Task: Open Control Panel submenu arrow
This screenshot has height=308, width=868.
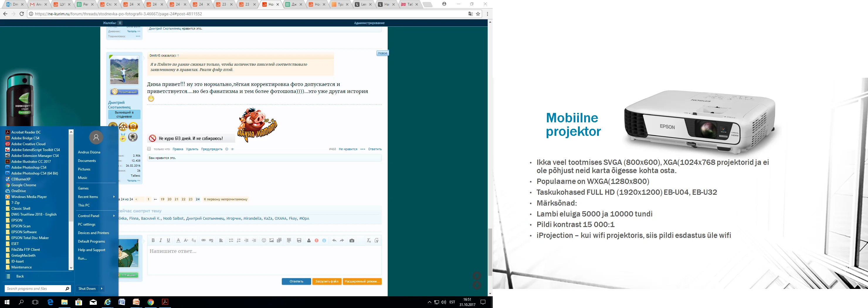Action: 114,216
